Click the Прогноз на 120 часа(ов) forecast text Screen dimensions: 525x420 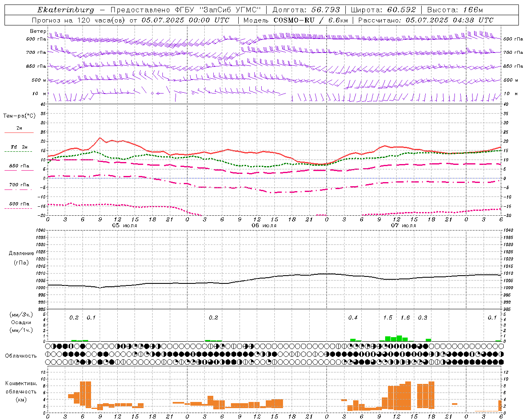(79, 20)
